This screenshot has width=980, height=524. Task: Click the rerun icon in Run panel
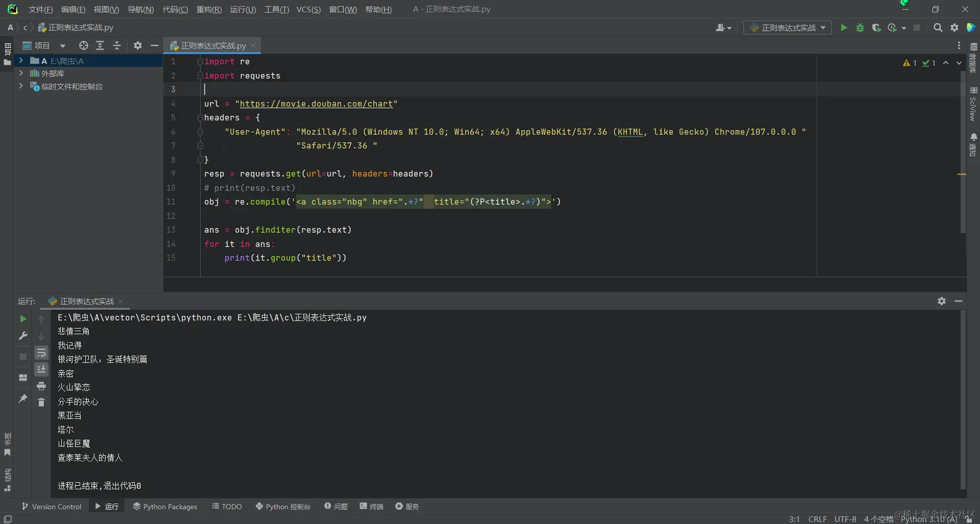click(x=23, y=319)
